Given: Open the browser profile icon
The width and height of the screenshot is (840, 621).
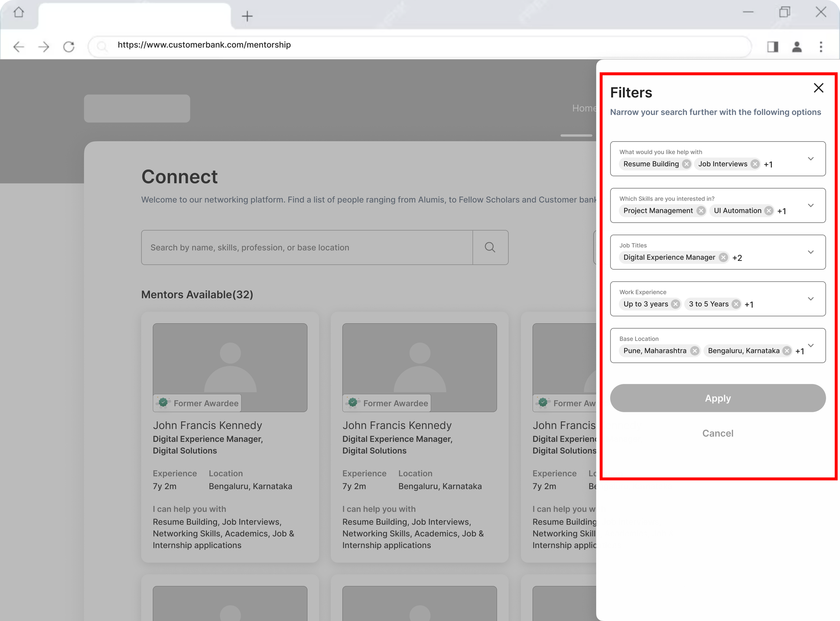Looking at the screenshot, I should (x=797, y=47).
